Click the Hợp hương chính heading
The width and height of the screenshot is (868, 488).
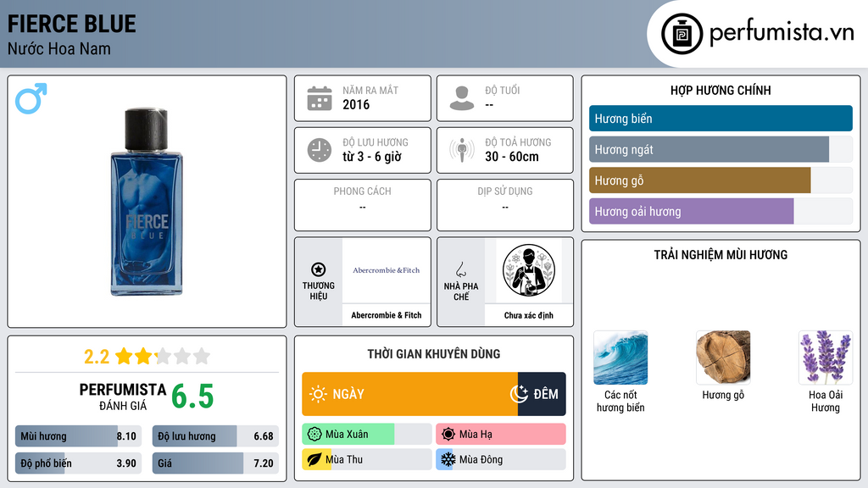(x=721, y=90)
